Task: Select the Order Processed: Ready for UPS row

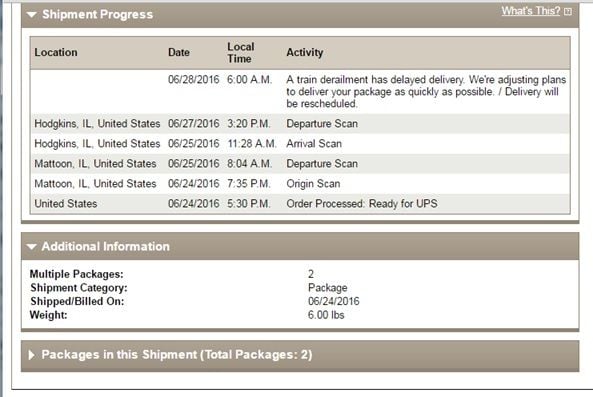Action: (x=300, y=204)
